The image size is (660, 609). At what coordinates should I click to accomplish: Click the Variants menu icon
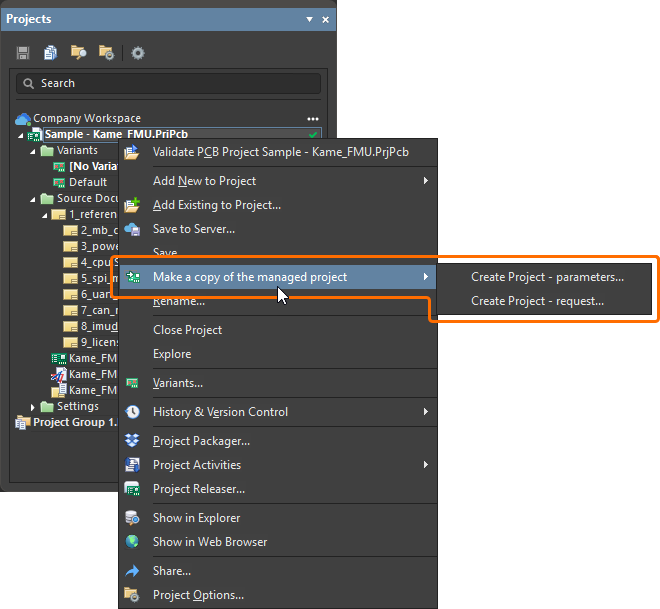132,383
